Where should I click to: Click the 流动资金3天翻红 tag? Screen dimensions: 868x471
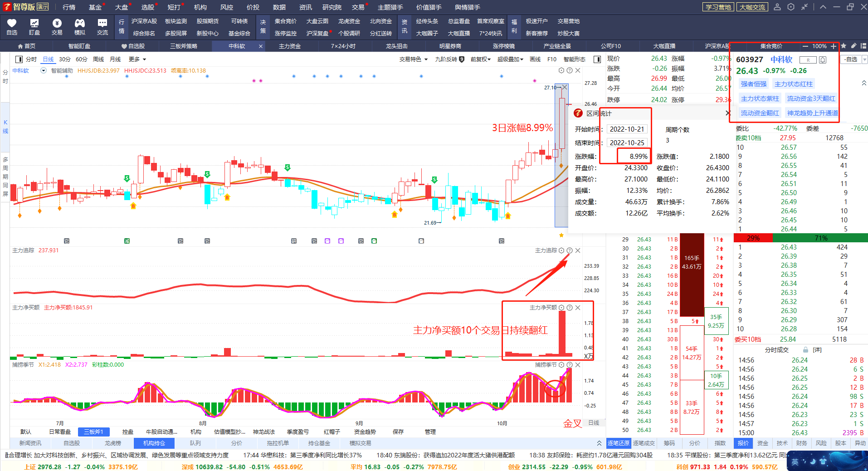coord(811,98)
